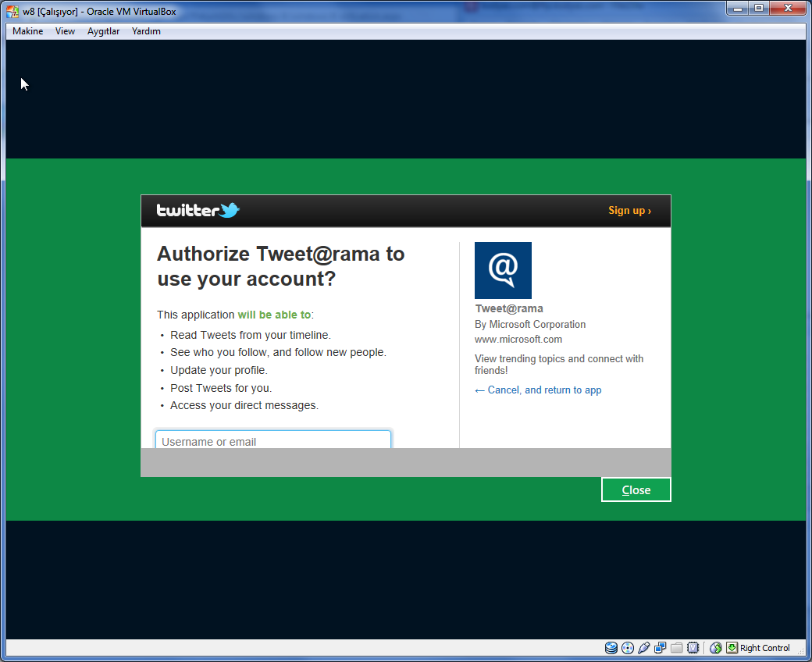Click the 'By Microsoft Corporation' text
The image size is (812, 662).
click(x=530, y=324)
